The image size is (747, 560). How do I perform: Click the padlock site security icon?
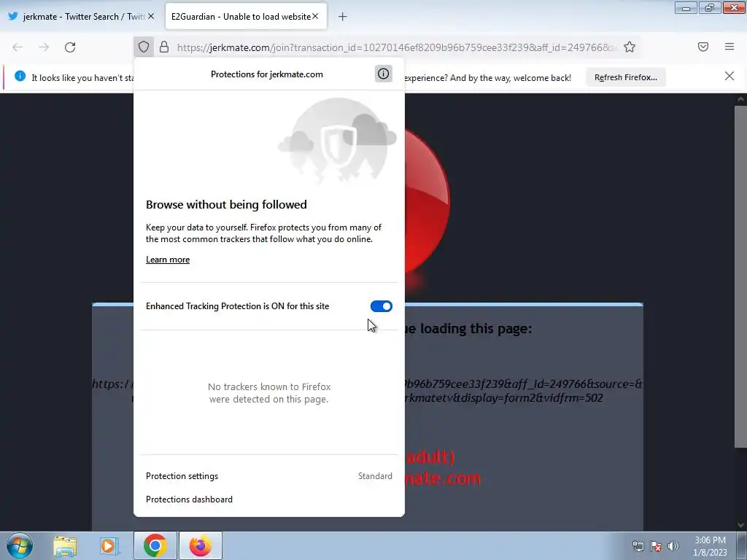(164, 47)
